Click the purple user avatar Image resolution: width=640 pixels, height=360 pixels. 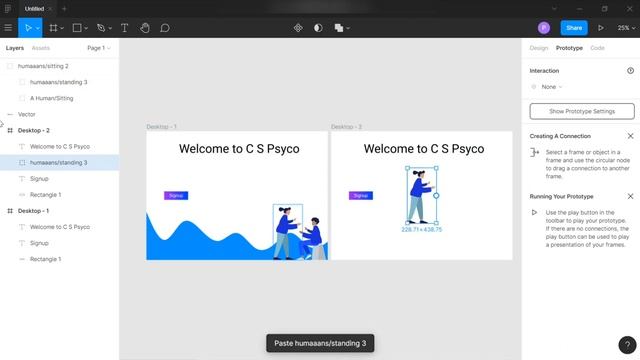tap(544, 28)
